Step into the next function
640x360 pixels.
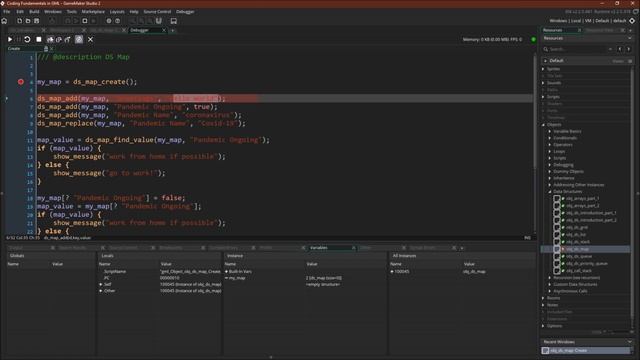tap(50, 40)
